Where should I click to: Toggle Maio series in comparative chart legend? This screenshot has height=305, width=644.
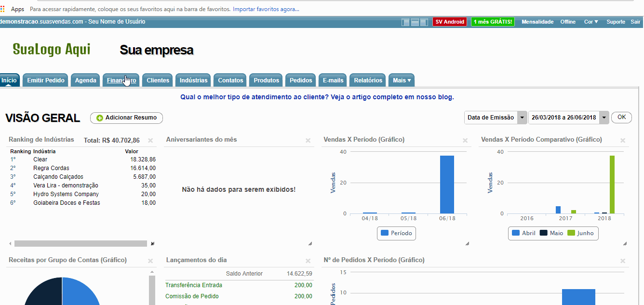pos(551,233)
